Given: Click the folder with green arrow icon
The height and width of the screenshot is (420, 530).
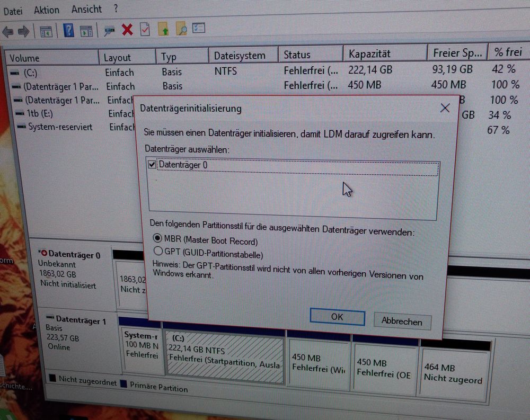Looking at the screenshot, I should tap(164, 29).
